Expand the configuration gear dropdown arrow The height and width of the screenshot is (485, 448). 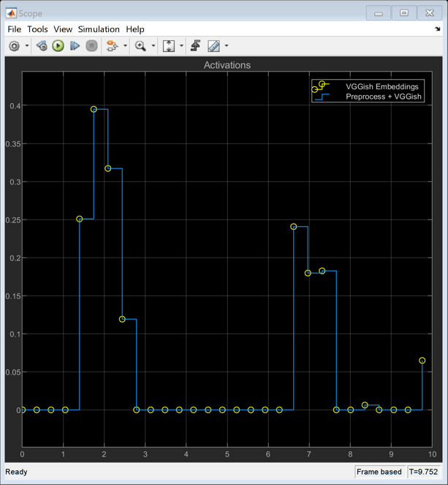click(27, 46)
